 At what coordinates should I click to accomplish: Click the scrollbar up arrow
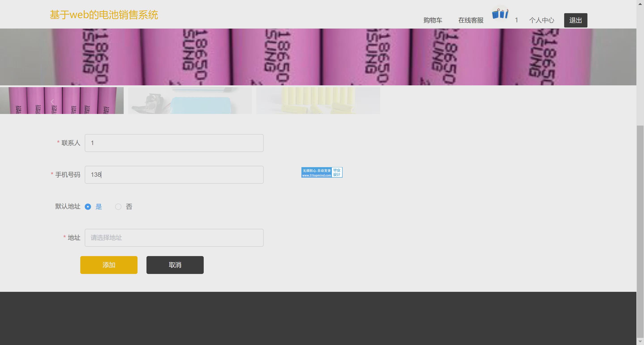640,4
